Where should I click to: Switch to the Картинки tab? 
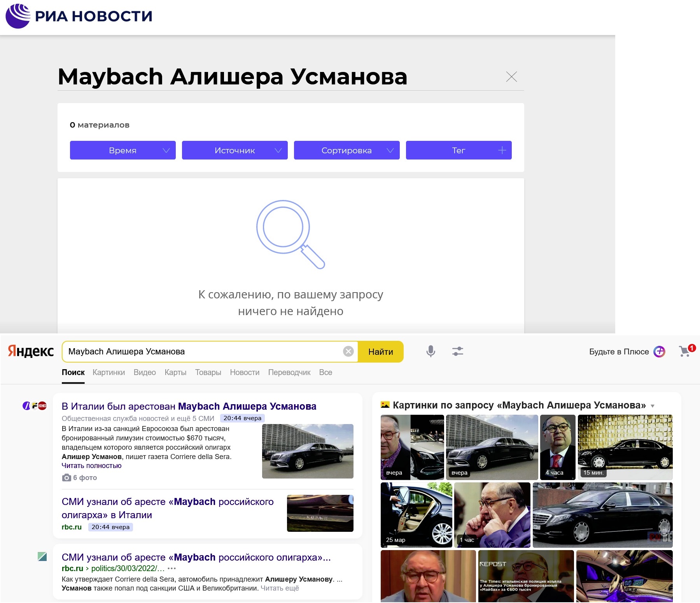point(109,372)
